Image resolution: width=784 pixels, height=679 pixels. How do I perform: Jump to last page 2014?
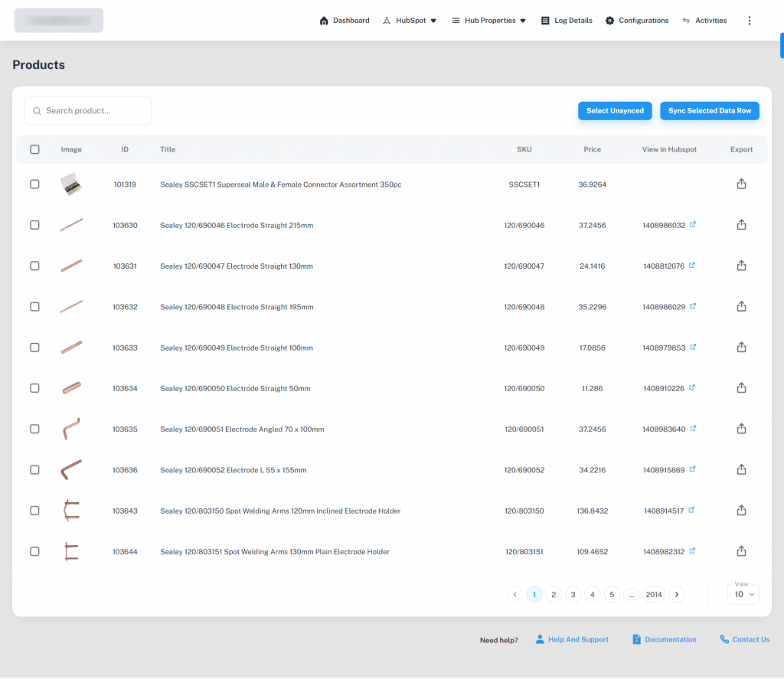654,595
